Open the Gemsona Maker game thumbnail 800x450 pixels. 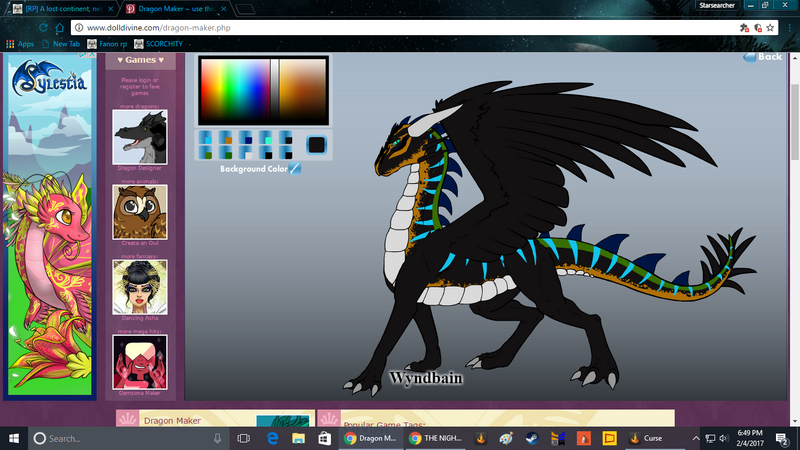coord(140,360)
